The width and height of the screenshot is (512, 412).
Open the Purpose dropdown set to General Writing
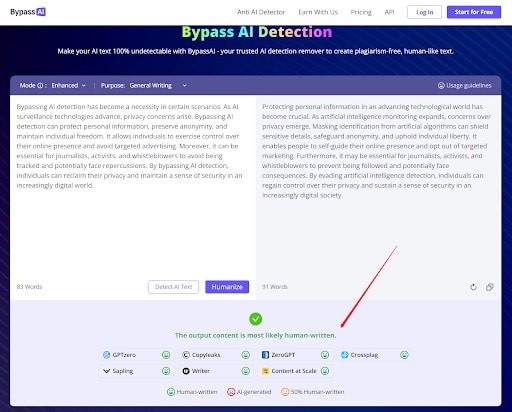click(x=158, y=85)
